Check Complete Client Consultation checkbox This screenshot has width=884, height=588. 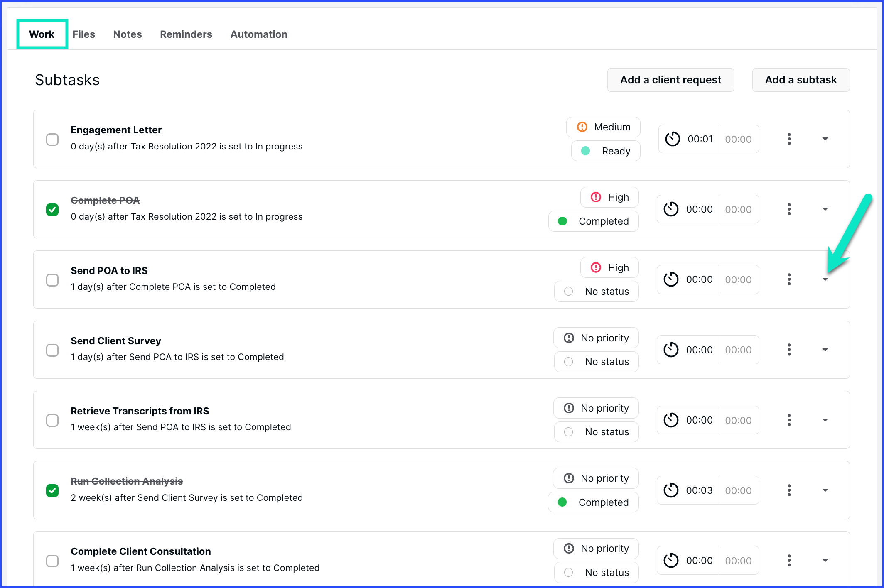(52, 561)
